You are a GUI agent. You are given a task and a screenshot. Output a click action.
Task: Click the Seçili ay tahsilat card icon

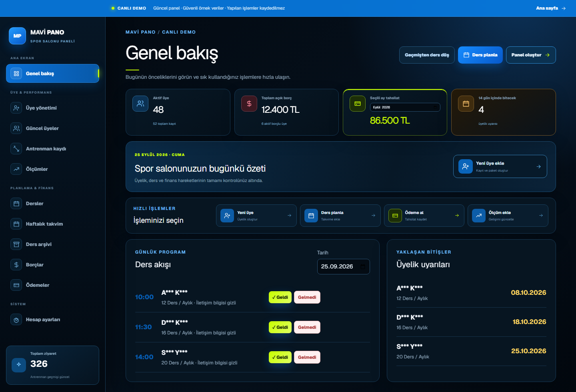(358, 104)
